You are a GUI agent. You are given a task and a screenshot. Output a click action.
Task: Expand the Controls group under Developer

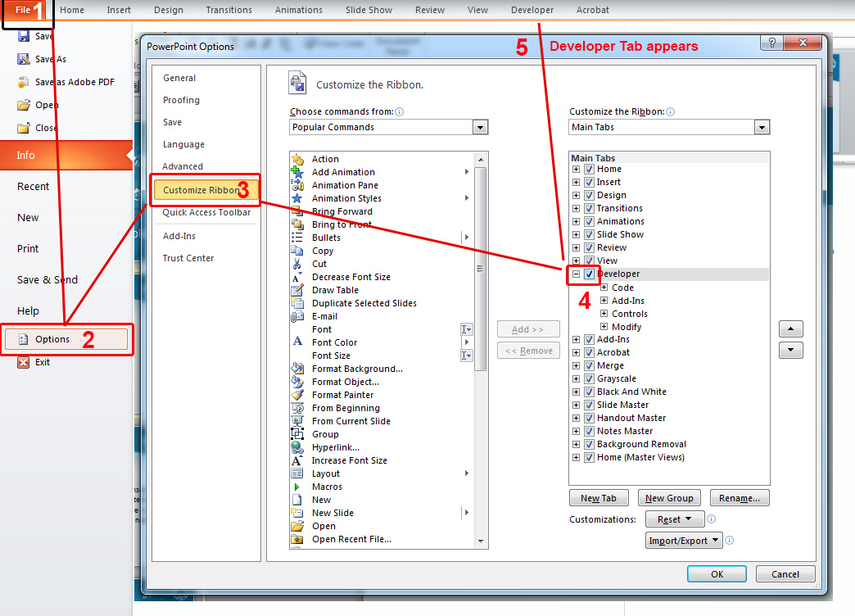point(604,313)
